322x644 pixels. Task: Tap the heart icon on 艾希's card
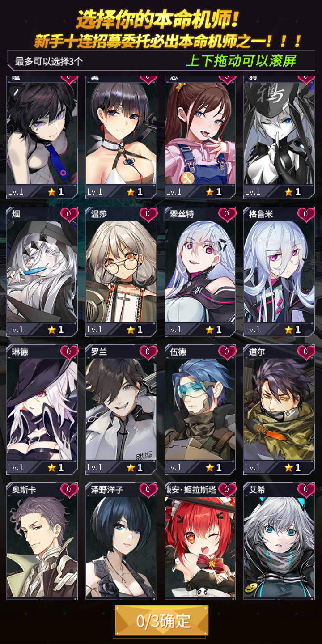coord(305,490)
